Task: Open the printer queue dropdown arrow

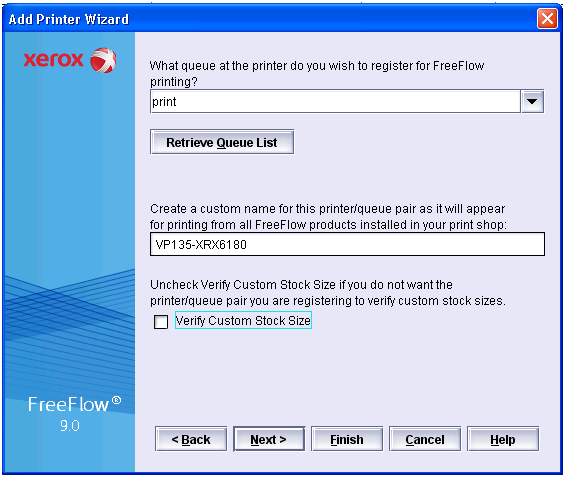Action: click(532, 101)
